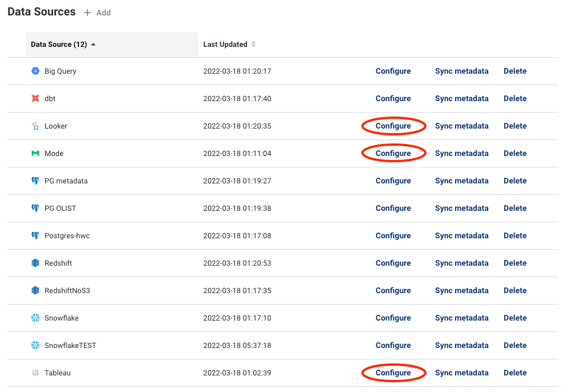
Task: Select the Postgres-hwc row name
Action: tap(67, 236)
